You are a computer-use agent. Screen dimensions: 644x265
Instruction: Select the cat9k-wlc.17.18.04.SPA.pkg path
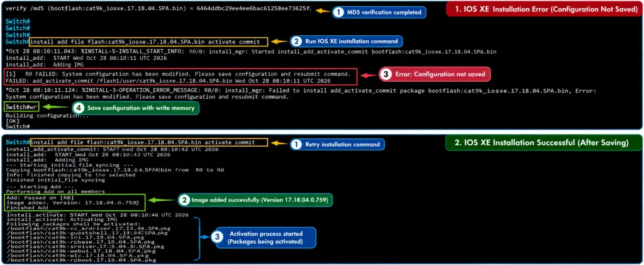click(77, 256)
